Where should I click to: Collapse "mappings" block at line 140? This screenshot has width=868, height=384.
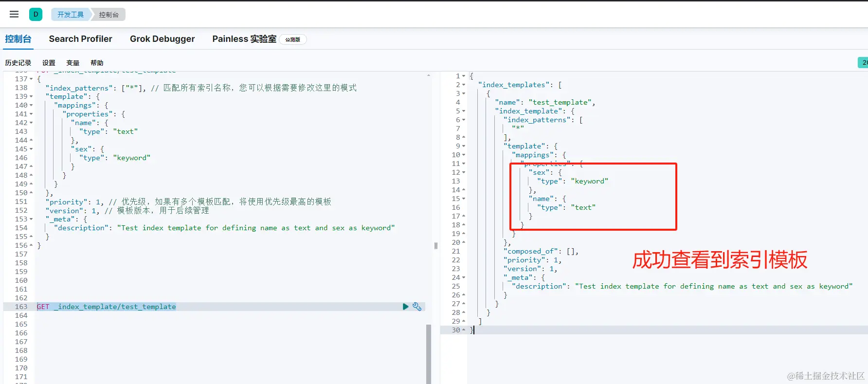tap(31, 105)
